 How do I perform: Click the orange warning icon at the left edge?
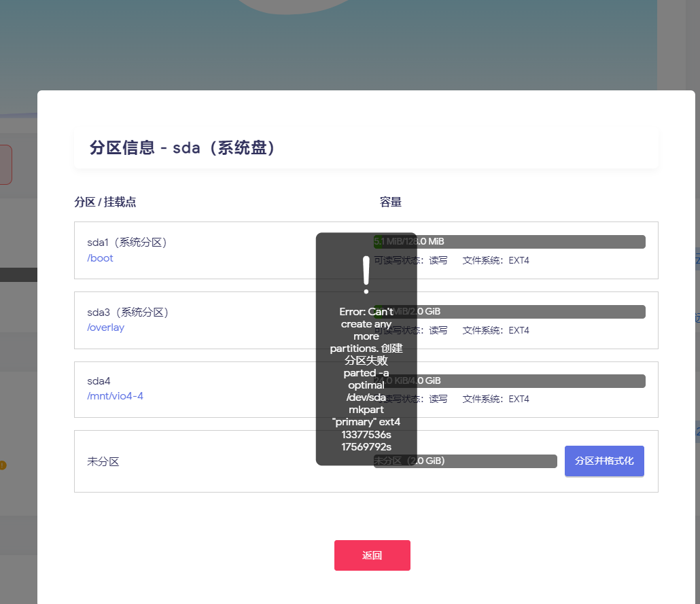pyautogui.click(x=2, y=465)
